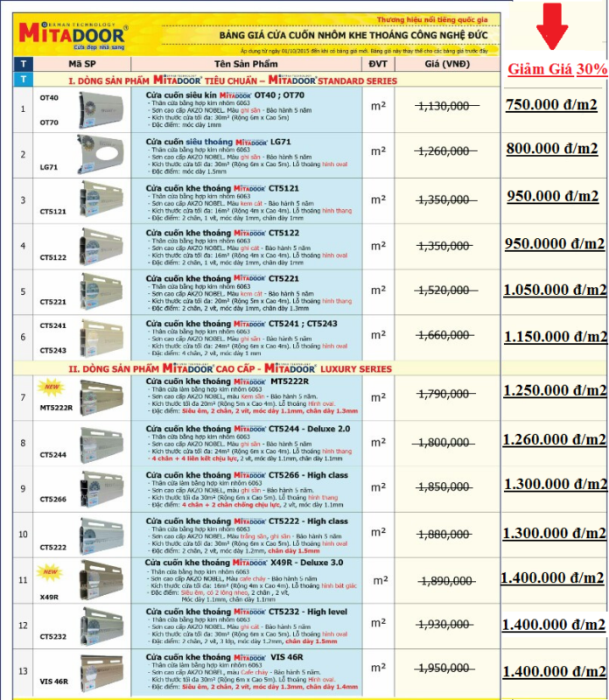
Task: Click the Giảm Giá 30% heading link
Action: pyautogui.click(x=557, y=69)
